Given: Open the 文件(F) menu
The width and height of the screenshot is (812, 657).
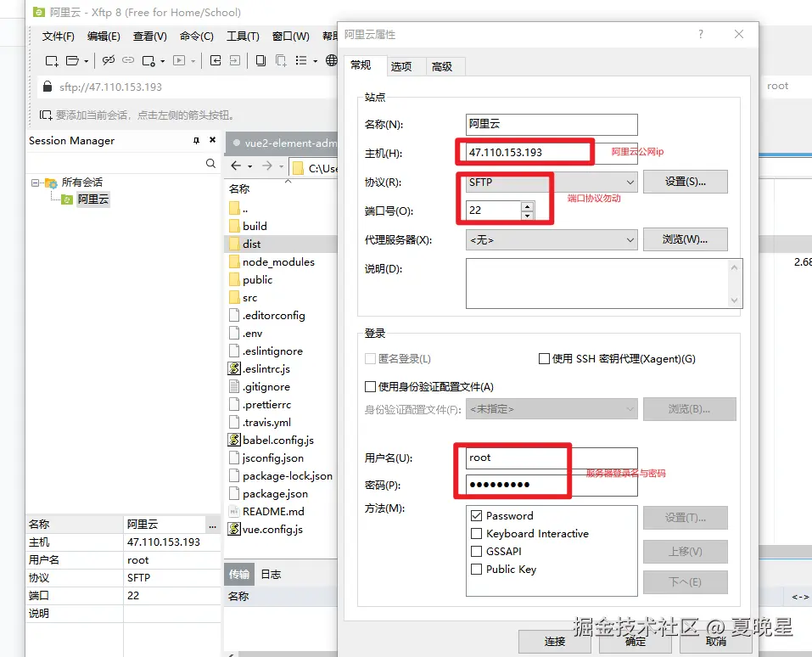Looking at the screenshot, I should tap(58, 36).
